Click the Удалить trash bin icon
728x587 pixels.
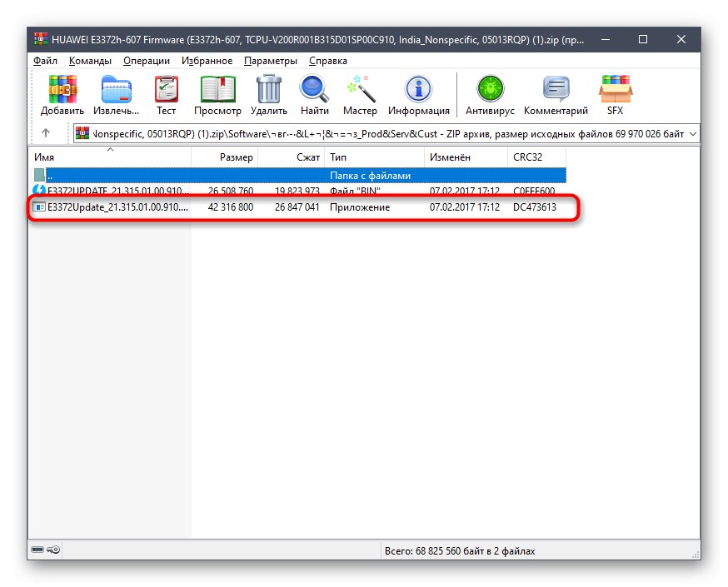269,88
